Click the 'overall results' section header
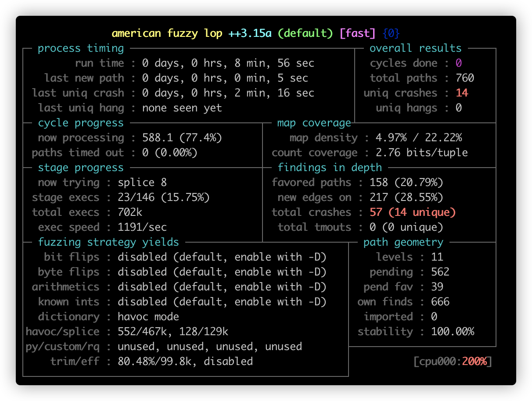The image size is (532, 401). (x=416, y=48)
